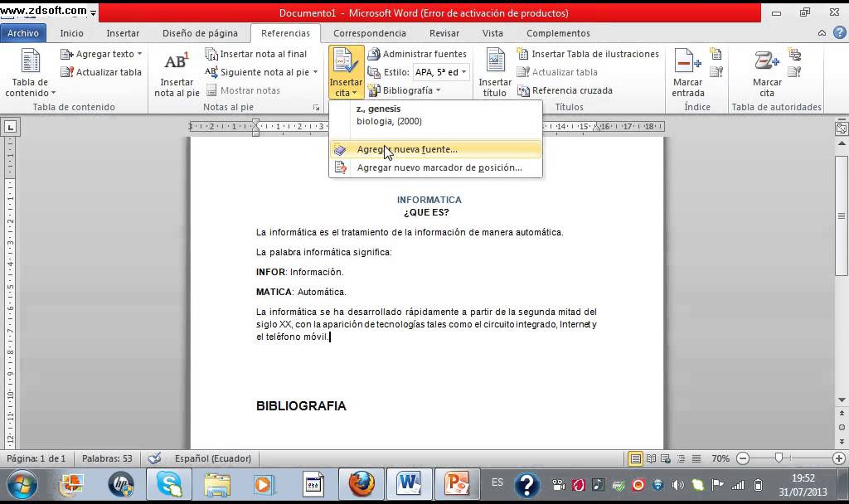Switch to Web Layout view
This screenshot has width=849, height=504.
coord(666,459)
